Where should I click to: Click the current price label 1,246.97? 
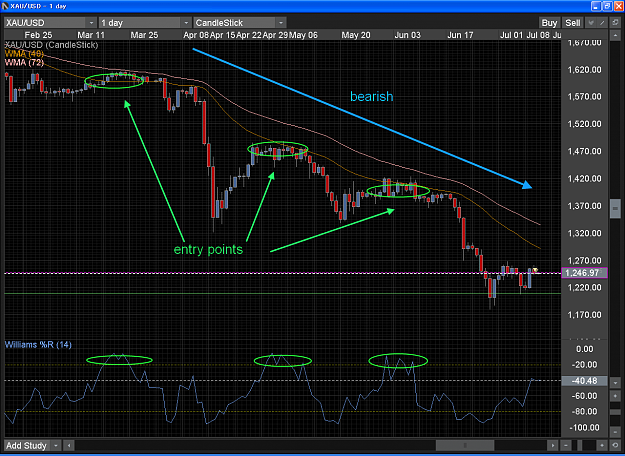point(584,273)
